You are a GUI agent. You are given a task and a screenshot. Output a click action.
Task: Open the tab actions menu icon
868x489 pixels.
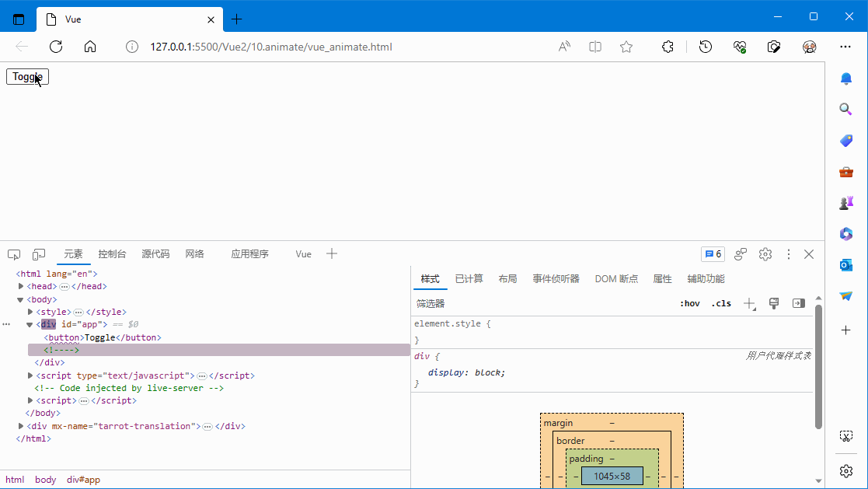tap(19, 19)
